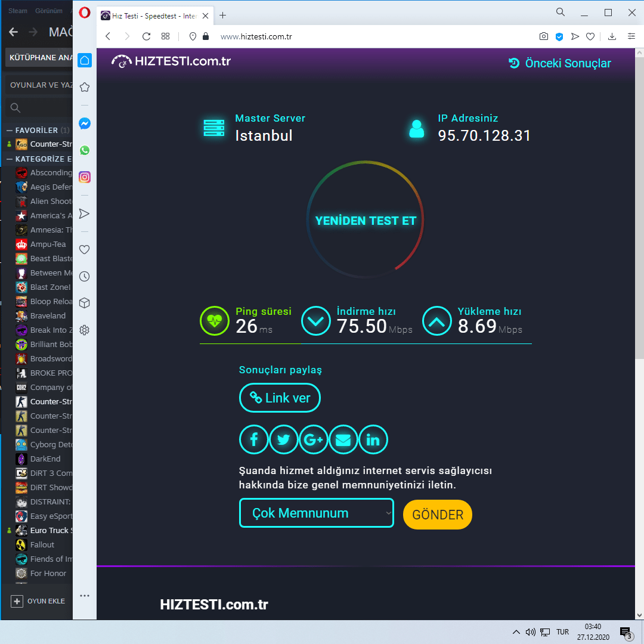644x644 pixels.
Task: Click the Link ver button
Action: click(280, 398)
